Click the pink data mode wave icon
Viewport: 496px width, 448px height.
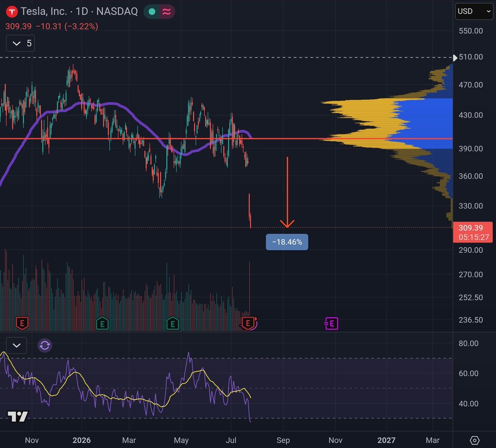click(x=167, y=12)
